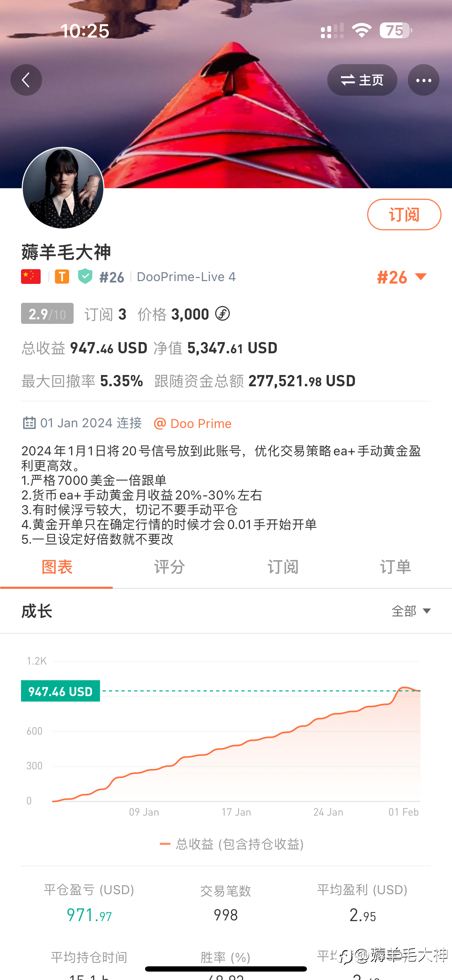Tap the 2.9/10 rating score badge
This screenshot has height=980, width=452.
[47, 313]
